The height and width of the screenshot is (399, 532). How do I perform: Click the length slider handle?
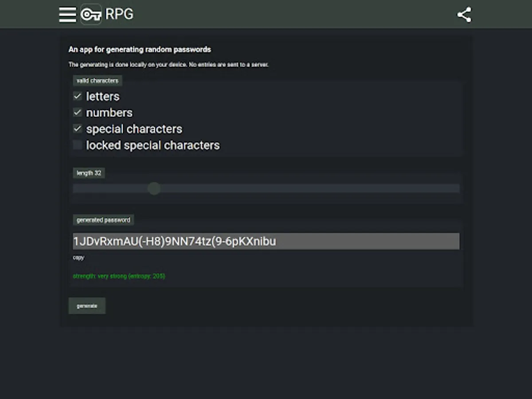click(x=154, y=188)
